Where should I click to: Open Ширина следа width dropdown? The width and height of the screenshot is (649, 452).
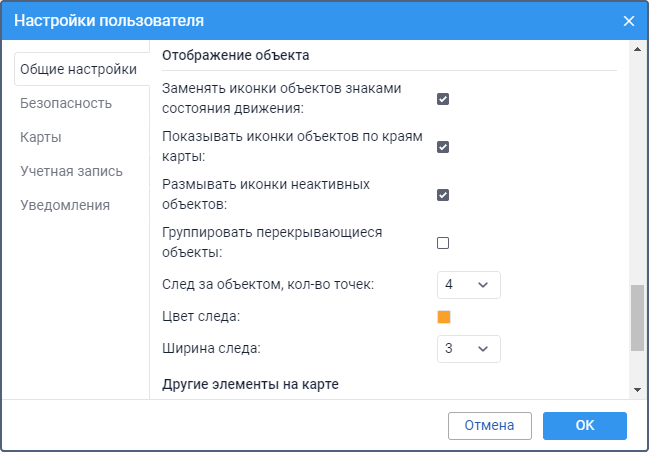point(469,349)
